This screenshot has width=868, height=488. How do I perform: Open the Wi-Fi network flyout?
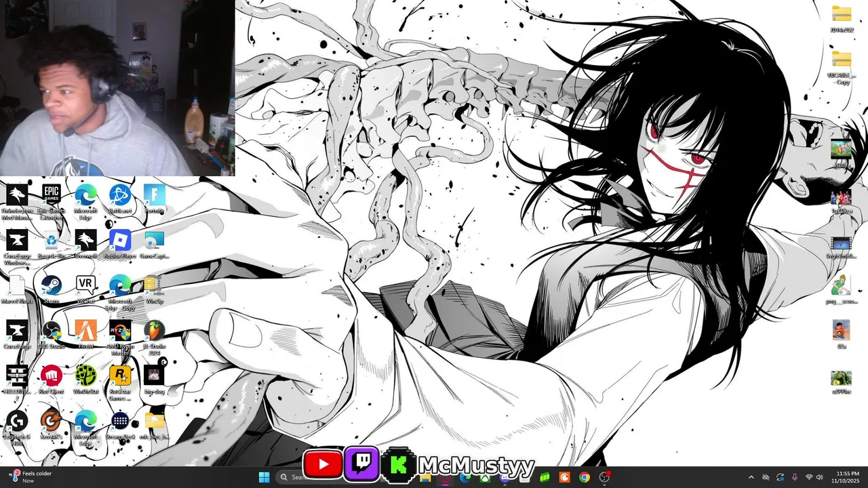(809, 477)
